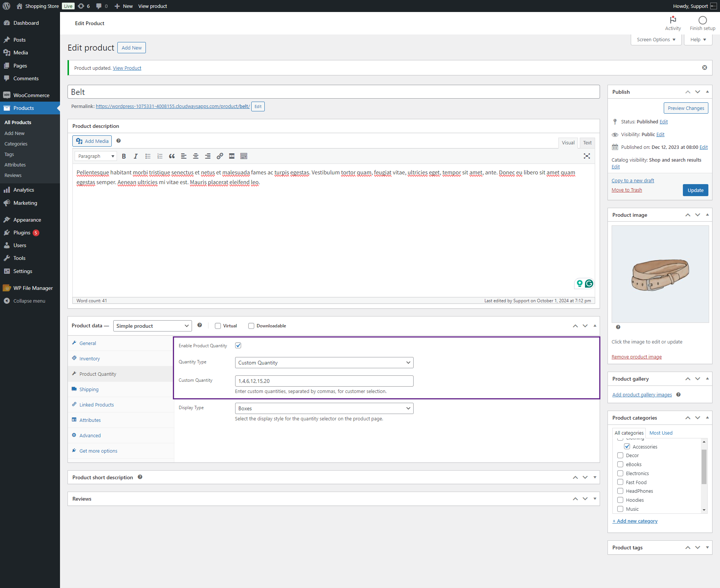Dismiss the Product updated notice

pyautogui.click(x=705, y=67)
